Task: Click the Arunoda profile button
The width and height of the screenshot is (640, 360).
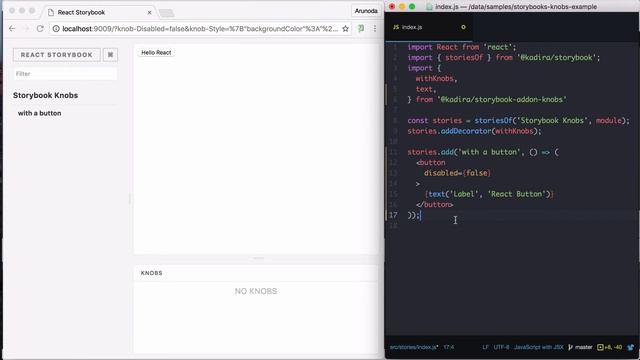Action: [x=366, y=11]
